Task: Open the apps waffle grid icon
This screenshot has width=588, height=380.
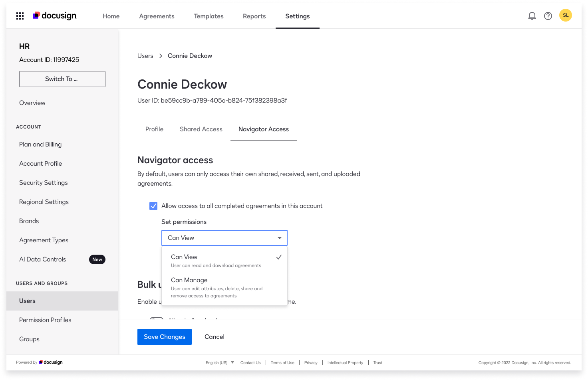Action: coord(20,16)
